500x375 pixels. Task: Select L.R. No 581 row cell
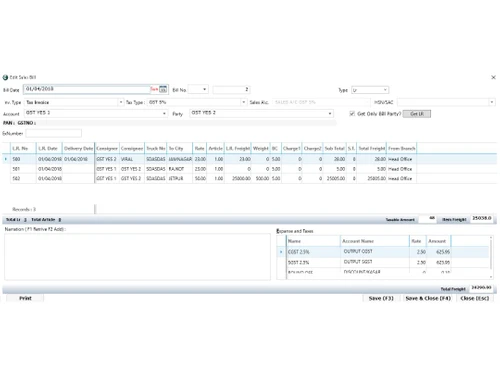tap(23, 169)
